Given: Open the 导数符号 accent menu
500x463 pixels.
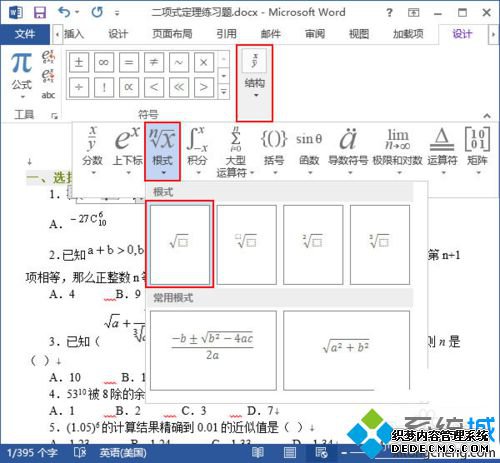Looking at the screenshot, I should (348, 151).
